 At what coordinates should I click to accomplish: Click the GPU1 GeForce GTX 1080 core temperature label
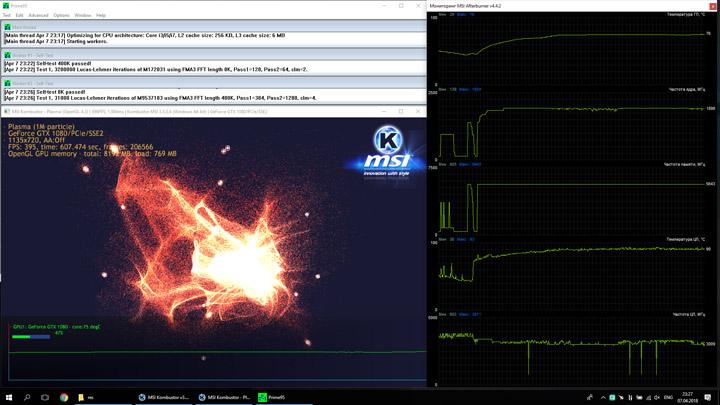56,327
